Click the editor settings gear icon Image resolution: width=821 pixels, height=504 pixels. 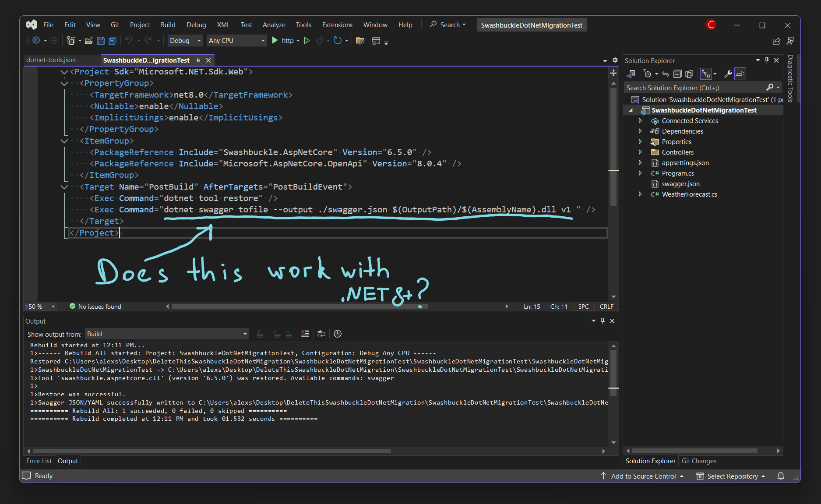click(x=615, y=60)
